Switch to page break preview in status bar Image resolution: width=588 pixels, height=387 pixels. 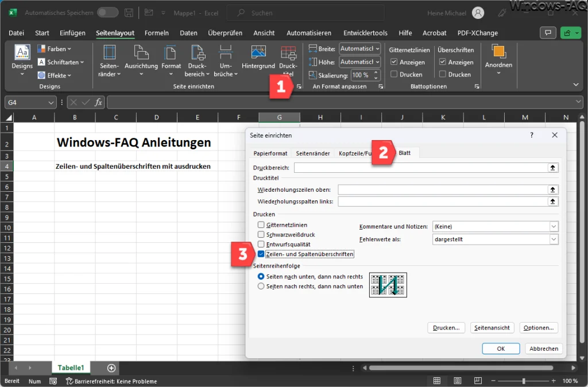pos(478,381)
